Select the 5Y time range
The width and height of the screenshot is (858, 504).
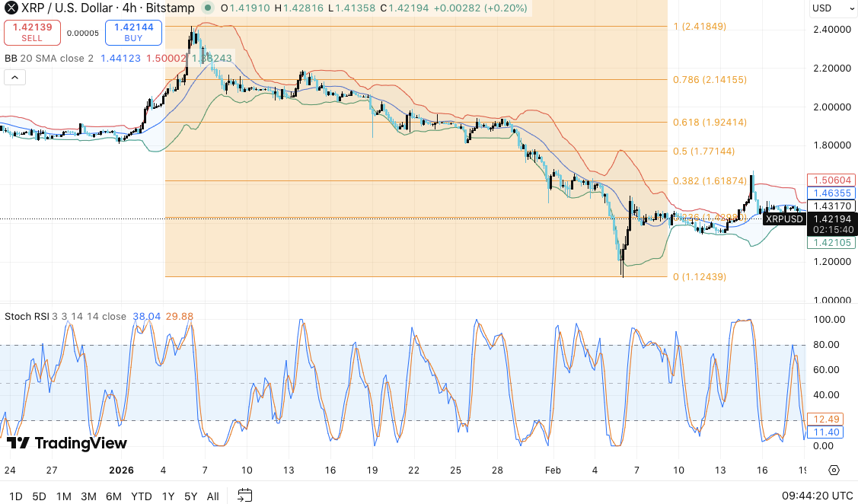pyautogui.click(x=190, y=496)
